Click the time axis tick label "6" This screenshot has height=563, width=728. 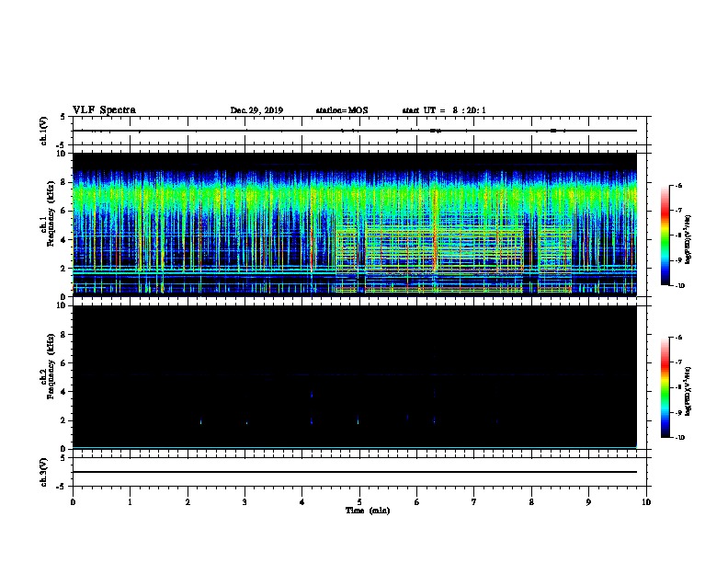pos(417,502)
